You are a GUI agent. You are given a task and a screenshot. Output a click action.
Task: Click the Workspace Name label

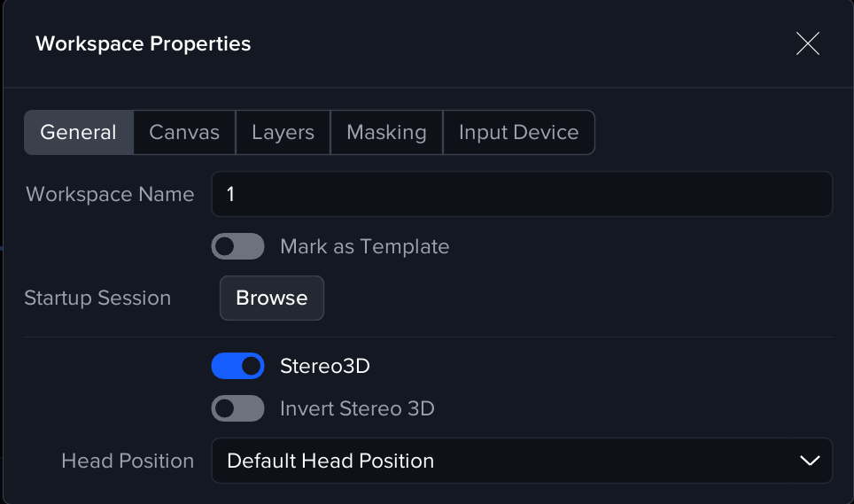pos(110,194)
